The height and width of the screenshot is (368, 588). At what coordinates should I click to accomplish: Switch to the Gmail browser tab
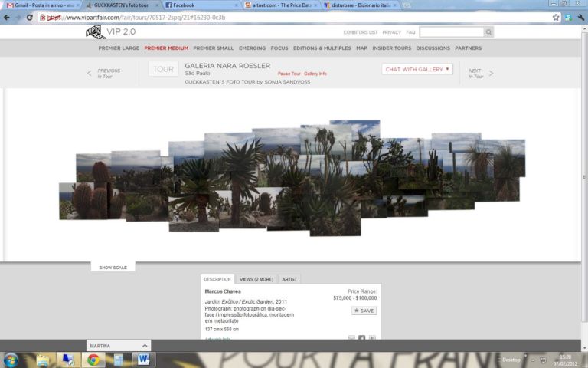tap(41, 5)
